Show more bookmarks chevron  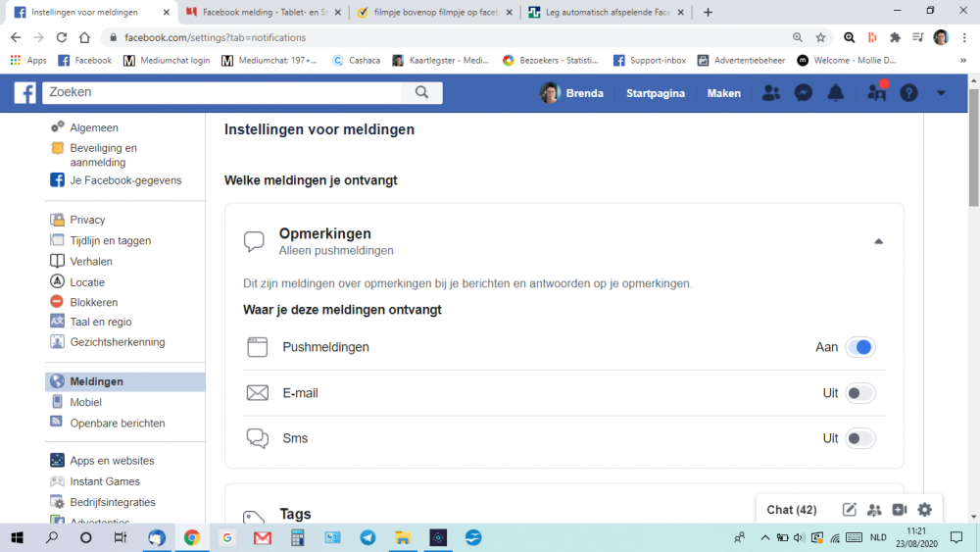tap(963, 60)
